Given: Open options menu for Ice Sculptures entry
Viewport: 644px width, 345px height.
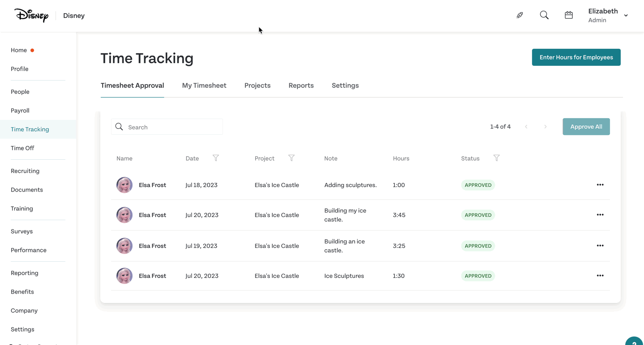Looking at the screenshot, I should (x=600, y=276).
